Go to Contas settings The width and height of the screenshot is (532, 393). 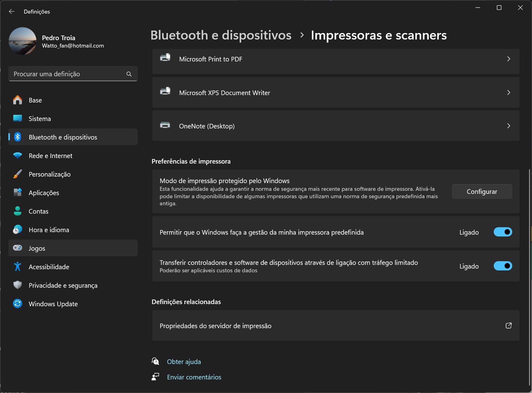click(x=73, y=211)
